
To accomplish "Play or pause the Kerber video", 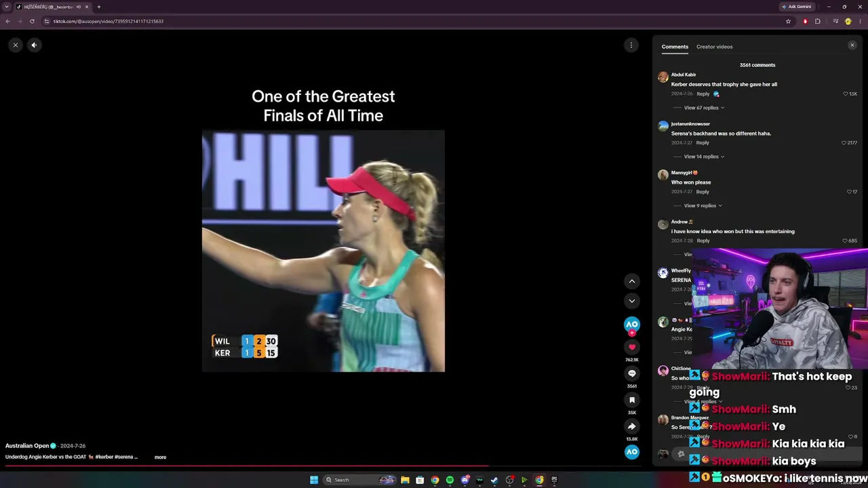I will 323,251.
